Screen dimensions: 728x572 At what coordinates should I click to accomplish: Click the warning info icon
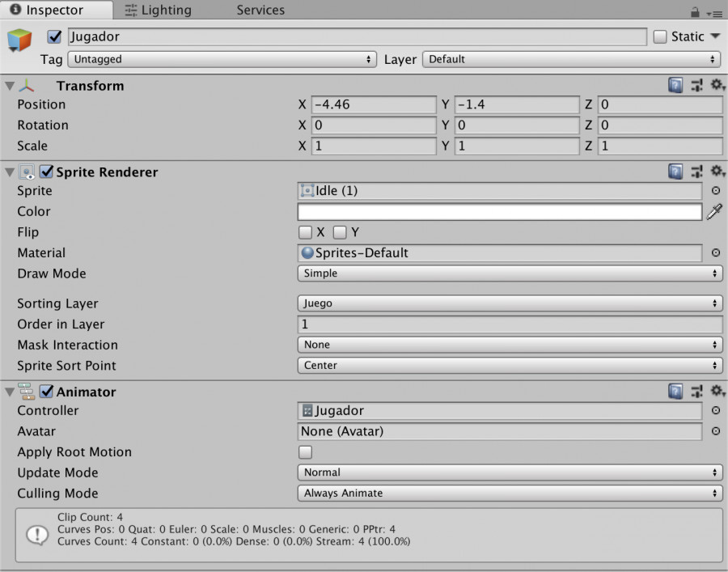37,535
